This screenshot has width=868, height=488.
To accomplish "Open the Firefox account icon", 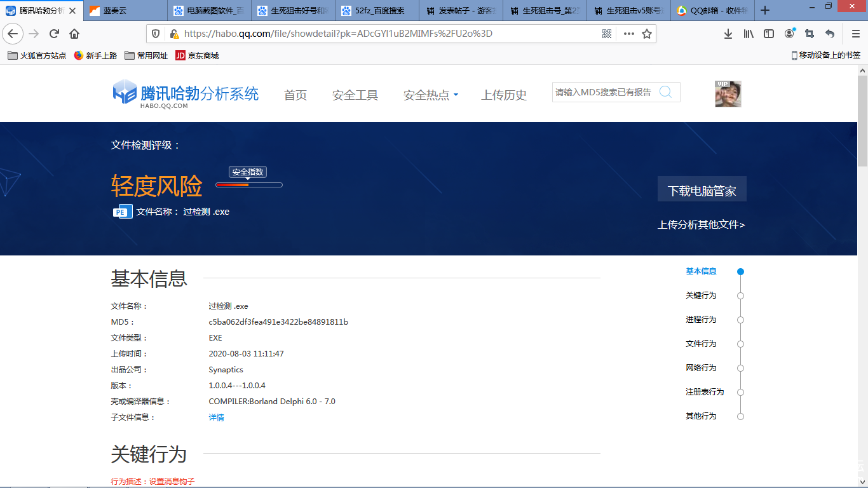I will point(789,34).
